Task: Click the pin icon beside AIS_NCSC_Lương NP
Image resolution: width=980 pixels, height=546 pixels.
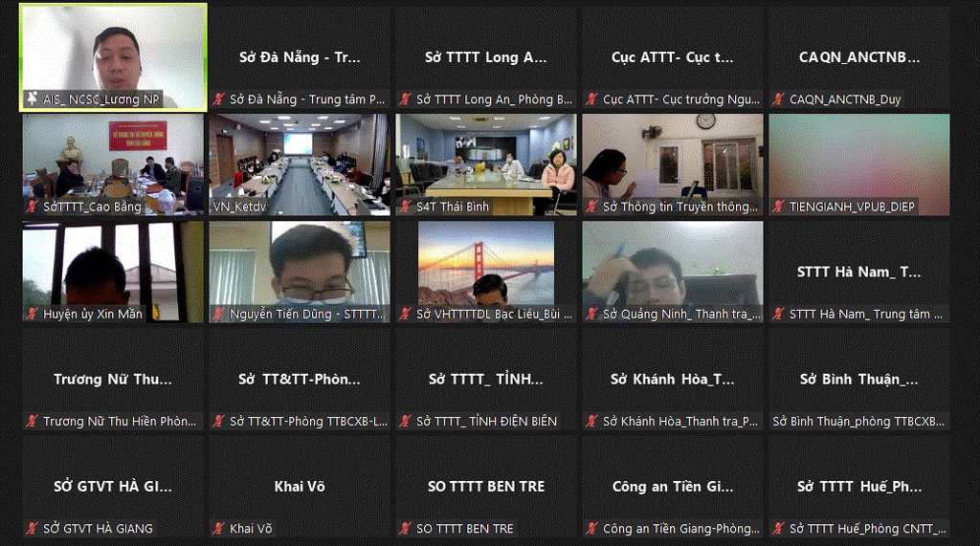Action: pos(32,98)
